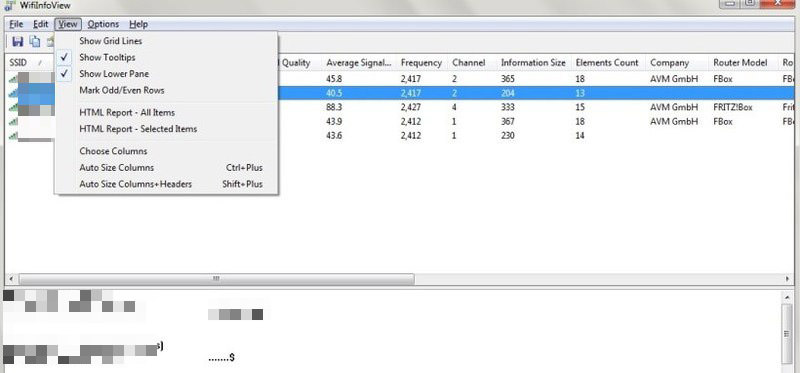Click average signal value 43.6
Image resolution: width=800 pixels, height=373 pixels.
(x=334, y=136)
